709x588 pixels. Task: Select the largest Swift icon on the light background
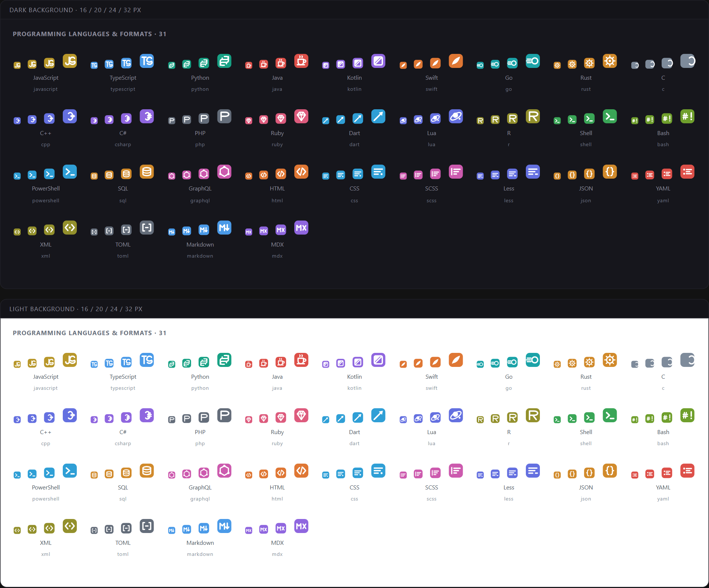pyautogui.click(x=456, y=360)
